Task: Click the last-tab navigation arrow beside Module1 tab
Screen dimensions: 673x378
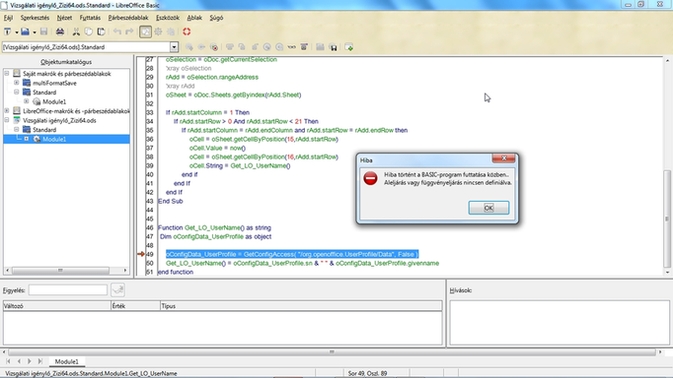Action: point(40,362)
